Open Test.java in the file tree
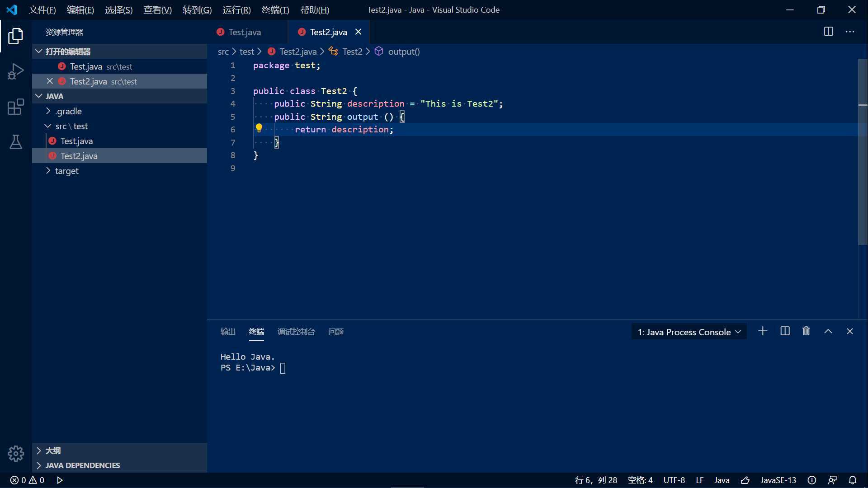The width and height of the screenshot is (868, 488). click(x=120, y=141)
